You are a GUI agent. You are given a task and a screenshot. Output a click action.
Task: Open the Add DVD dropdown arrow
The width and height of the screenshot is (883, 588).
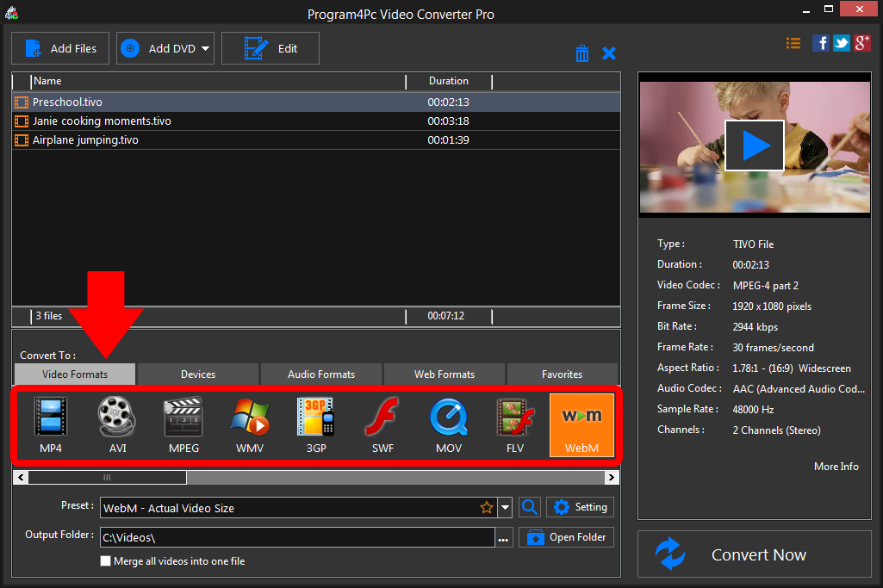[x=205, y=49]
